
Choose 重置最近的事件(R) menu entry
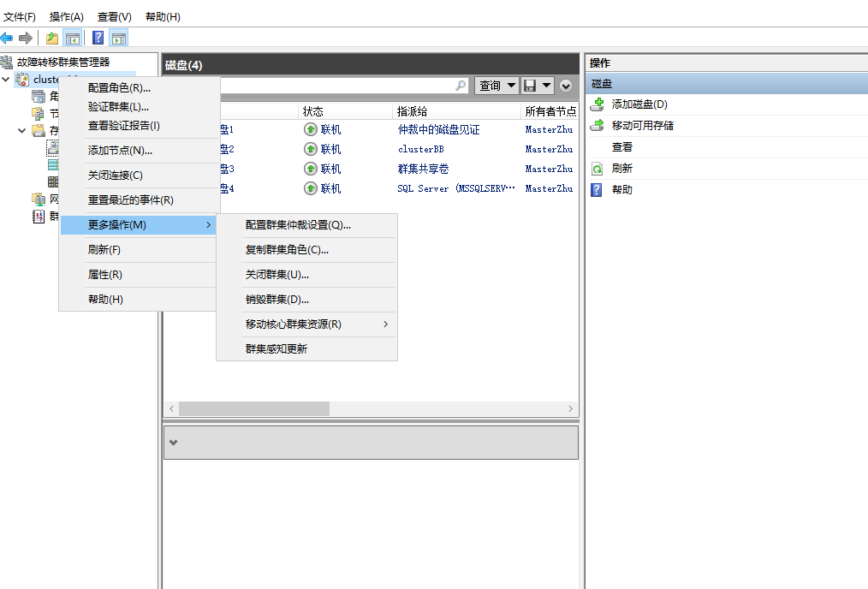pos(139,199)
